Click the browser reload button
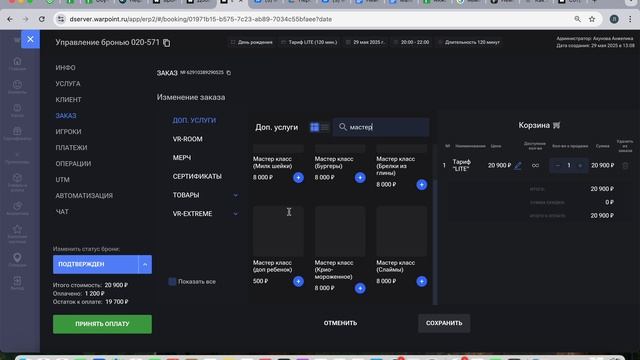The height and width of the screenshot is (360, 640). [x=42, y=19]
